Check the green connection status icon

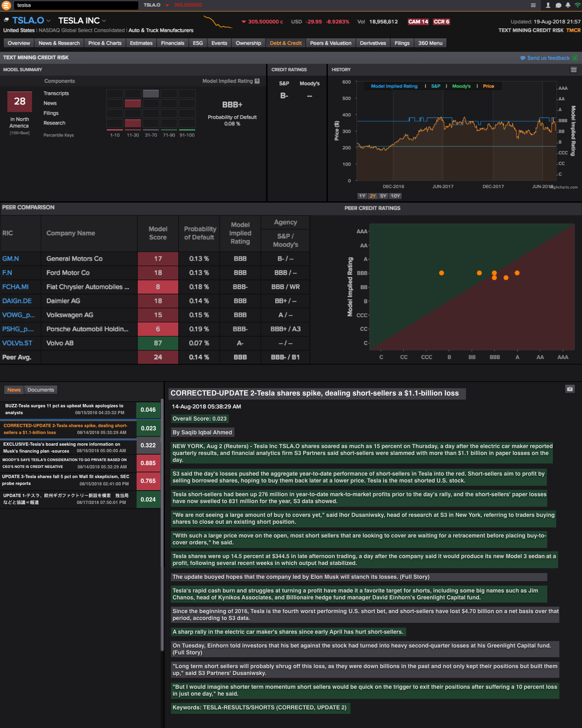tap(577, 5)
